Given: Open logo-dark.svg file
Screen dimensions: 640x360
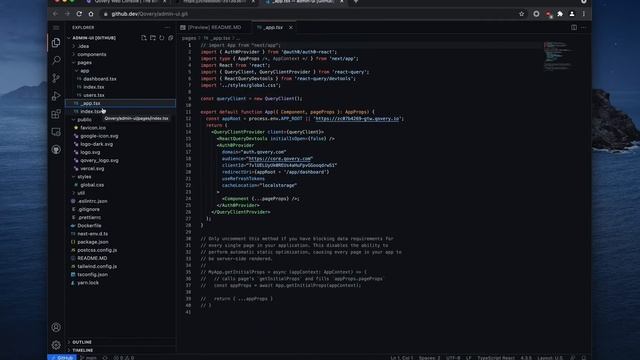Looking at the screenshot, I should click(x=96, y=144).
